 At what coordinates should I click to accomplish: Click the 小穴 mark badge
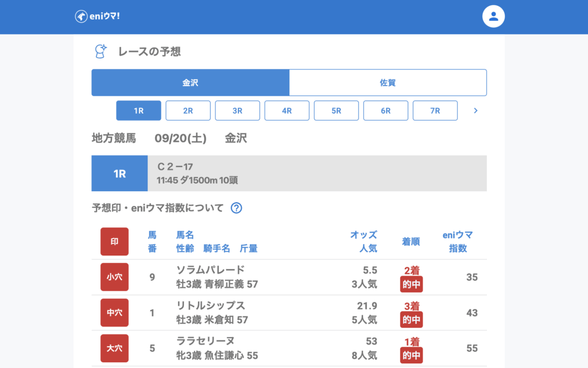[x=114, y=277]
